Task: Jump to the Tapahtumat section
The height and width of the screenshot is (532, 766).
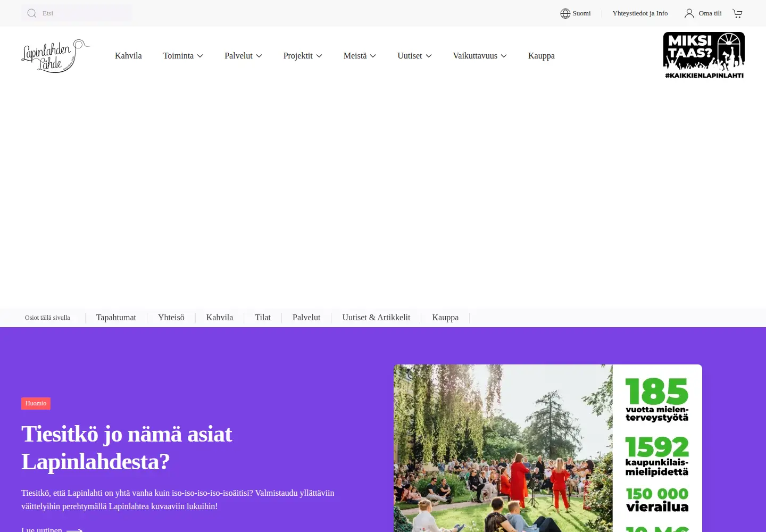Action: tap(116, 318)
